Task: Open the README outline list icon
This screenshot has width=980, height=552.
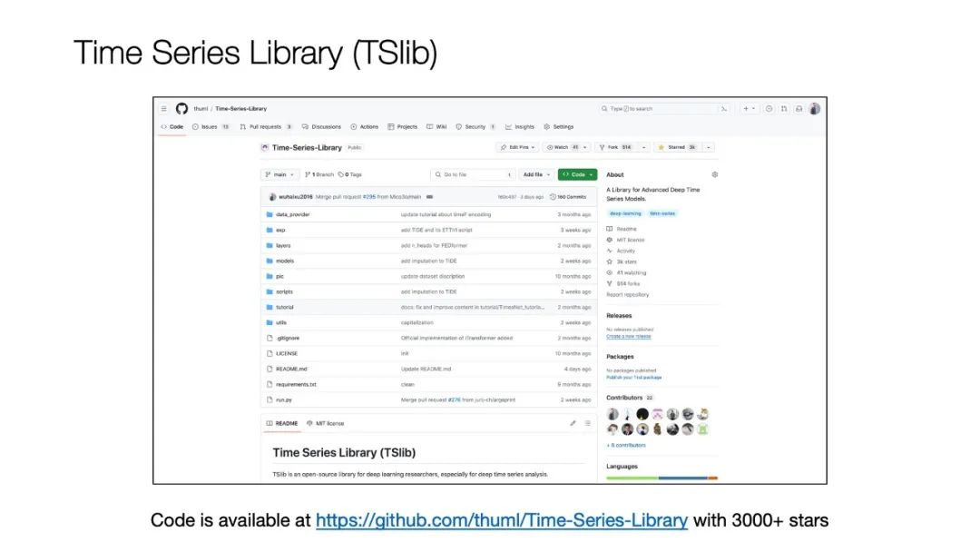Action: tap(588, 423)
